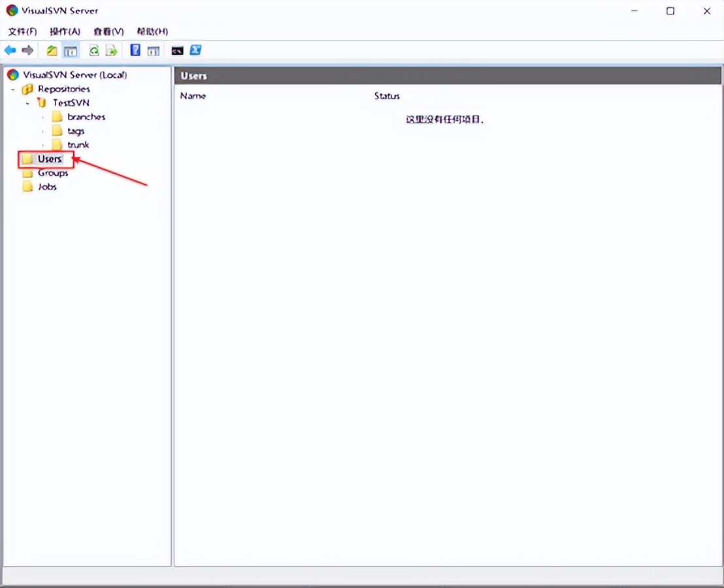
Task: Open the 文件(F) menu
Action: click(22, 31)
